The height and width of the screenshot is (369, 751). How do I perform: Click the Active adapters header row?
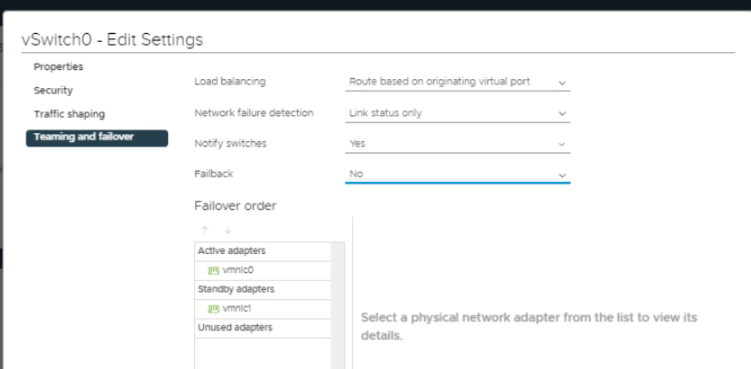pos(262,252)
